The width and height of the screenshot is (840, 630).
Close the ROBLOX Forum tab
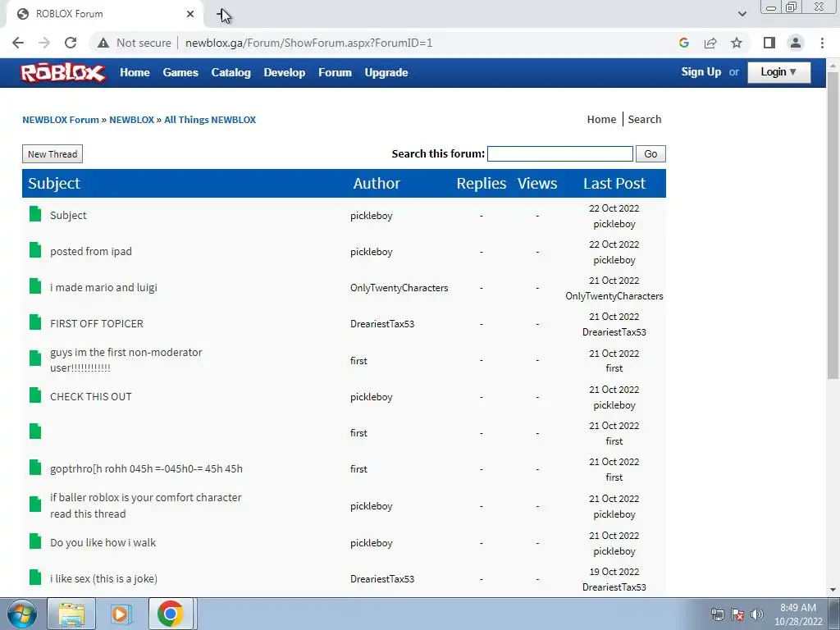tap(190, 14)
